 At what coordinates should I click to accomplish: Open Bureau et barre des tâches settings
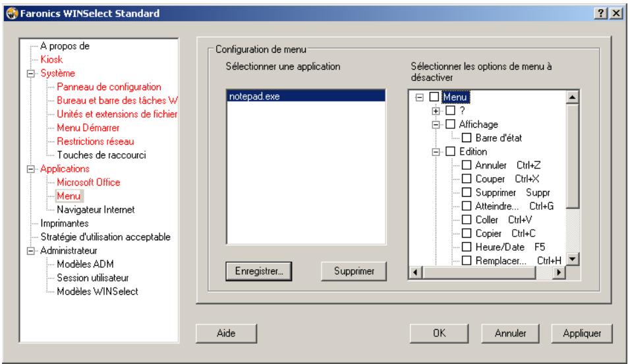[117, 100]
